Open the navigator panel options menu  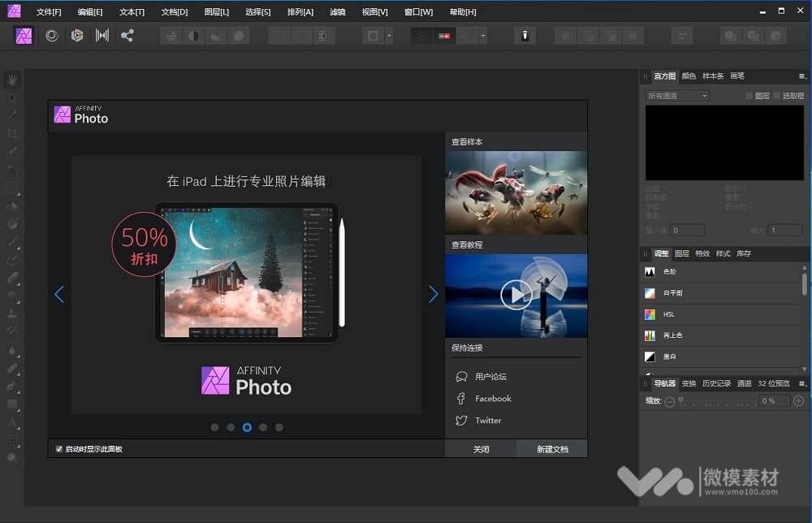[x=802, y=383]
